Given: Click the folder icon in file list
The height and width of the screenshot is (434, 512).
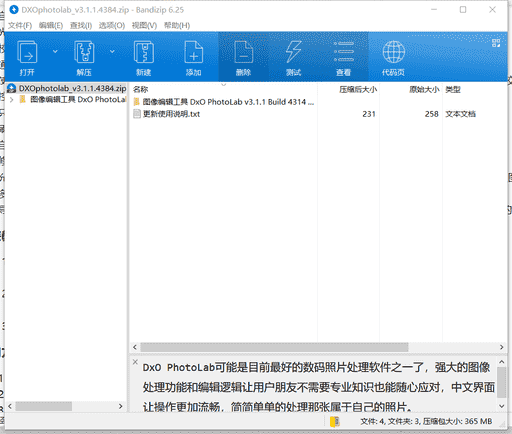Looking at the screenshot, I should pyautogui.click(x=137, y=102).
